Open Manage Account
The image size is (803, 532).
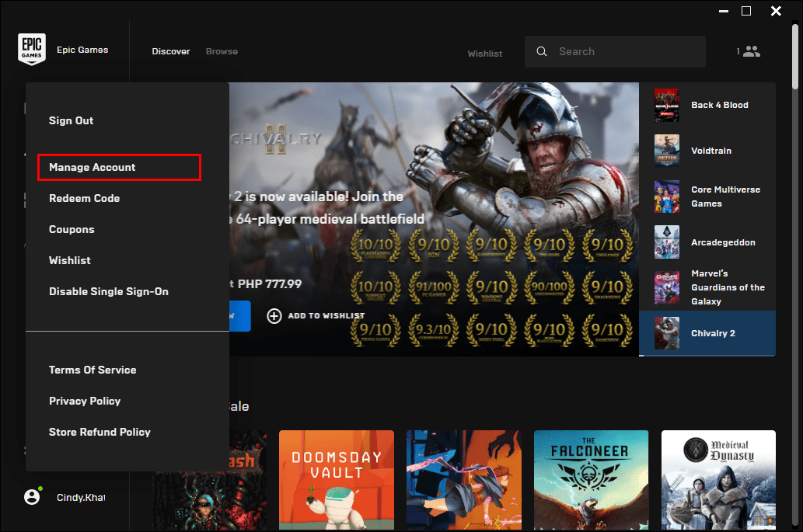coord(120,167)
